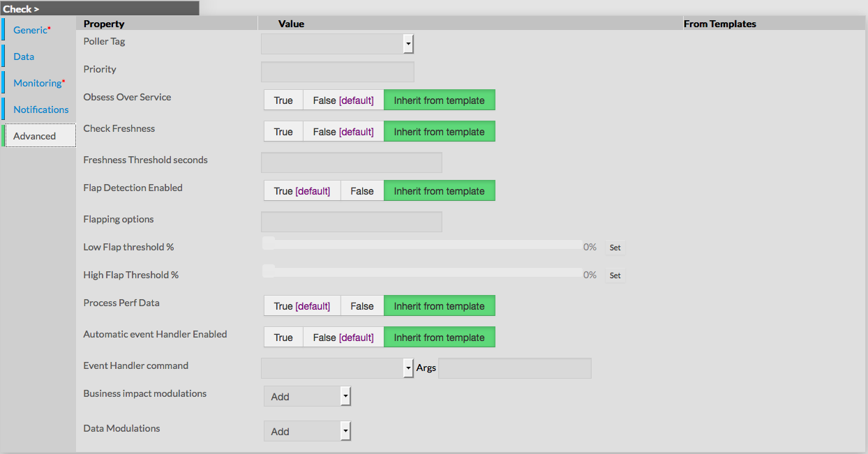Open the Poller Tag dropdown

408,44
